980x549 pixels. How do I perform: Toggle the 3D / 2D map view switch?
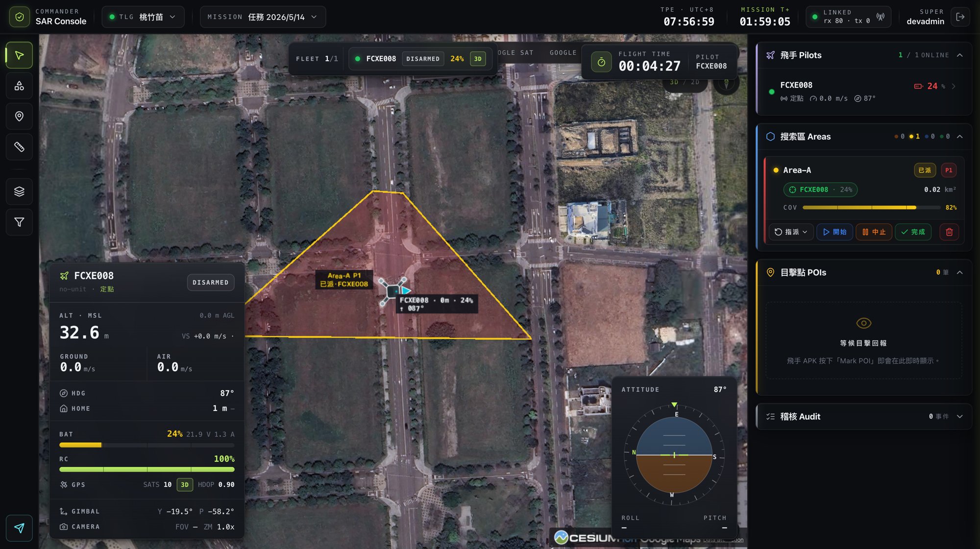click(x=685, y=82)
